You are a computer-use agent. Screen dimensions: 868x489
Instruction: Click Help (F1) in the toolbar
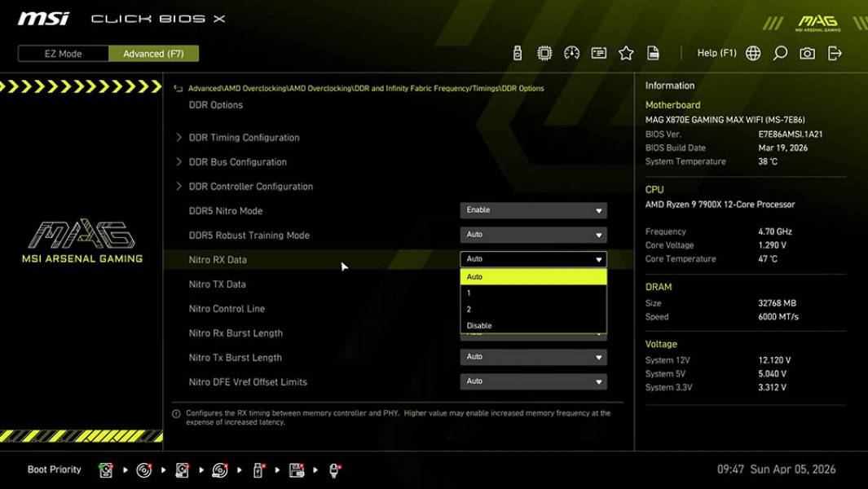(716, 52)
